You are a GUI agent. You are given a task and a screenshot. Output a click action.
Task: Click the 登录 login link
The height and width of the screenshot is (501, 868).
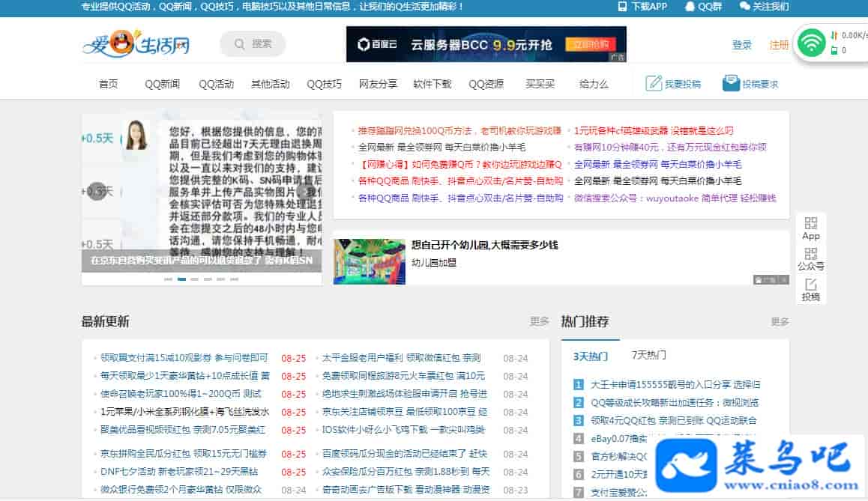point(741,45)
